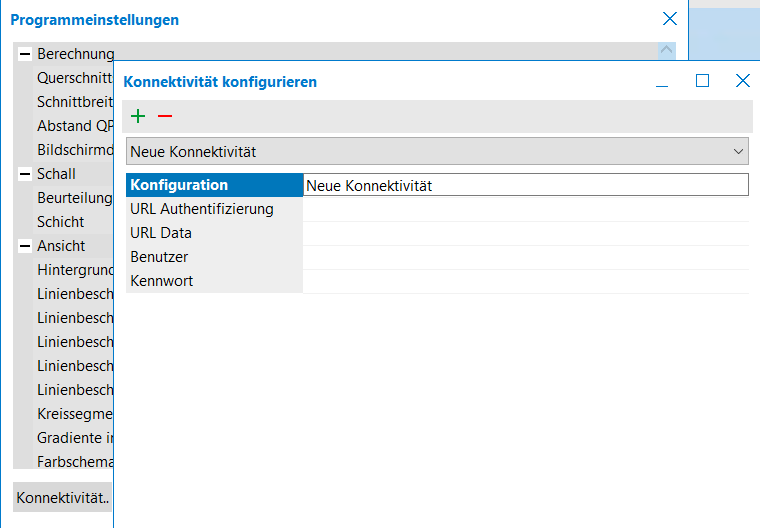The image size is (760, 528).
Task: Open the Neue Konnektivität dropdown
Action: click(x=438, y=152)
